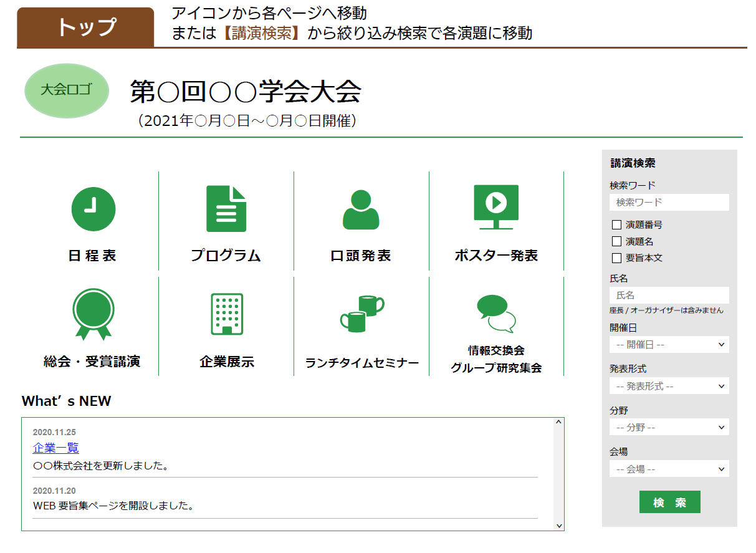This screenshot has width=756, height=553.
Task: Click the 検索 search button
Action: tap(670, 502)
